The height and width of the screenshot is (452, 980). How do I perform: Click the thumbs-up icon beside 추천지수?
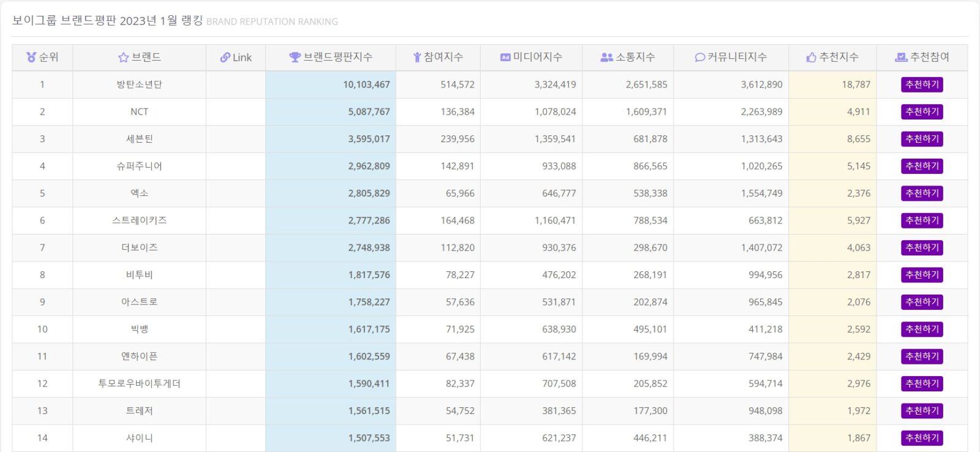click(x=812, y=57)
